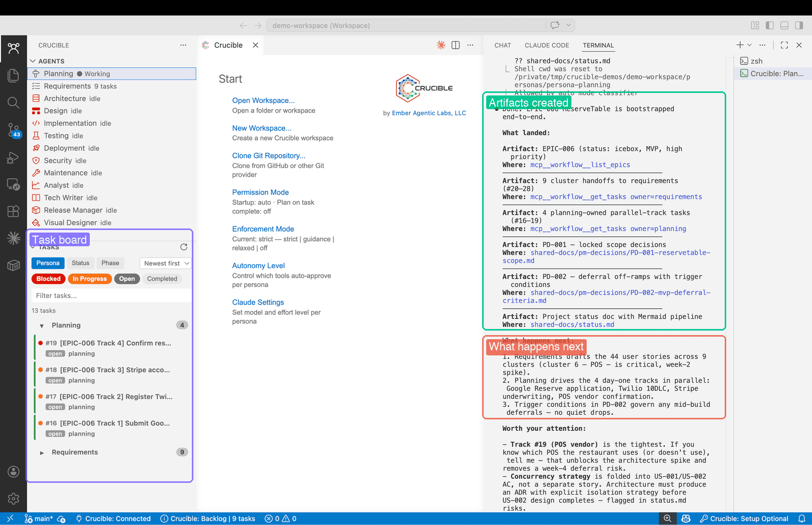Toggle primary sidebar layout icon
The image size is (812, 525).
770,25
